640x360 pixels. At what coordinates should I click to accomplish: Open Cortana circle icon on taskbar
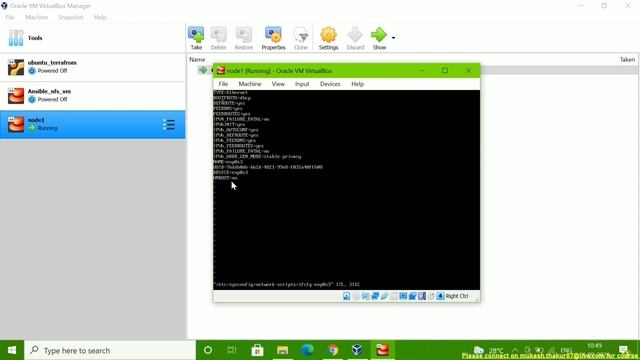208,350
